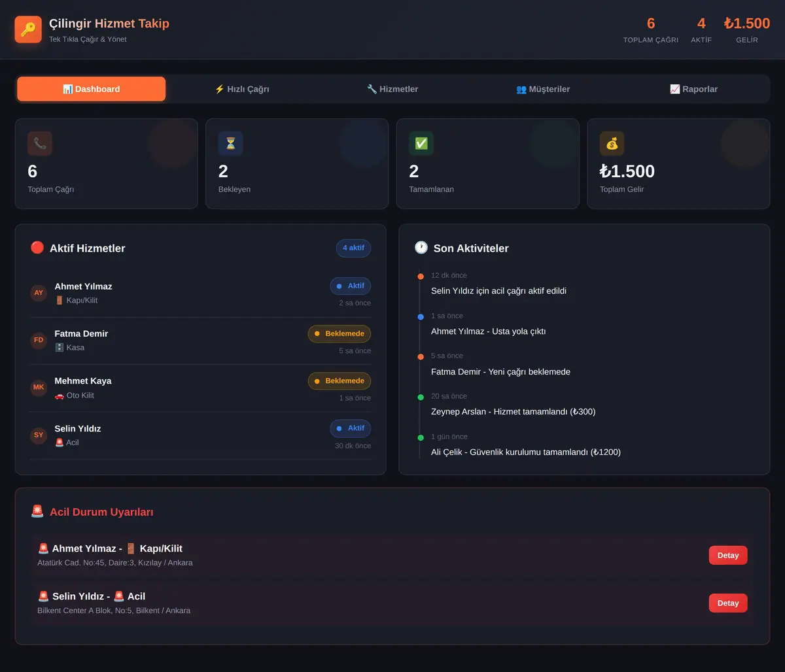785x672 pixels.
Task: Click the phone icon on Toplam Çağrı card
Action: (40, 144)
